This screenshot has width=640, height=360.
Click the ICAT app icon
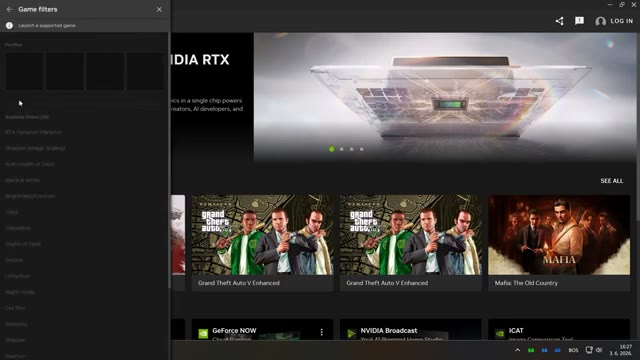pos(500,333)
